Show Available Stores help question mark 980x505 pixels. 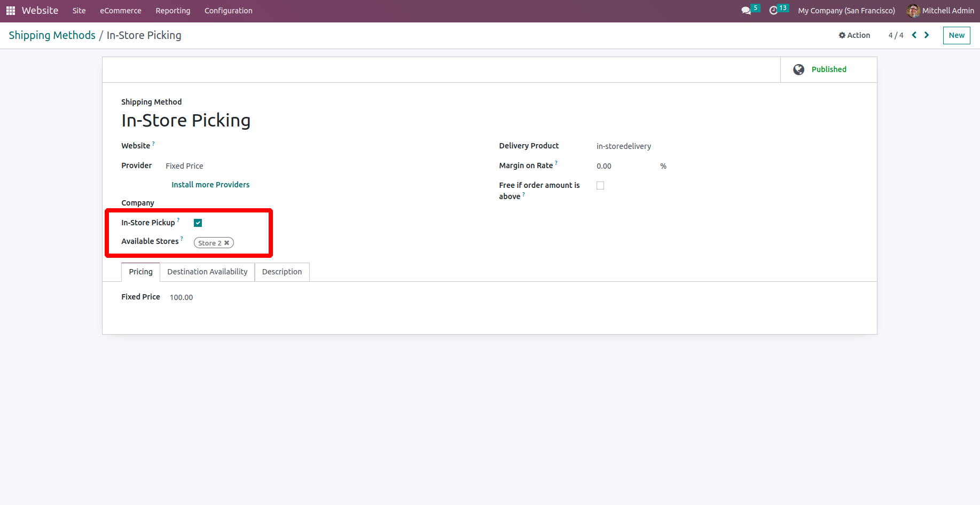click(182, 239)
